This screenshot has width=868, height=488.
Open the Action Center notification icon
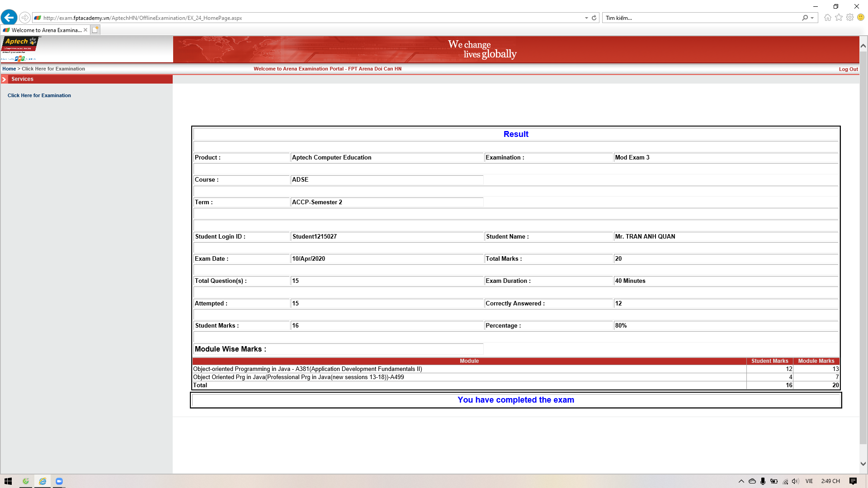click(853, 481)
